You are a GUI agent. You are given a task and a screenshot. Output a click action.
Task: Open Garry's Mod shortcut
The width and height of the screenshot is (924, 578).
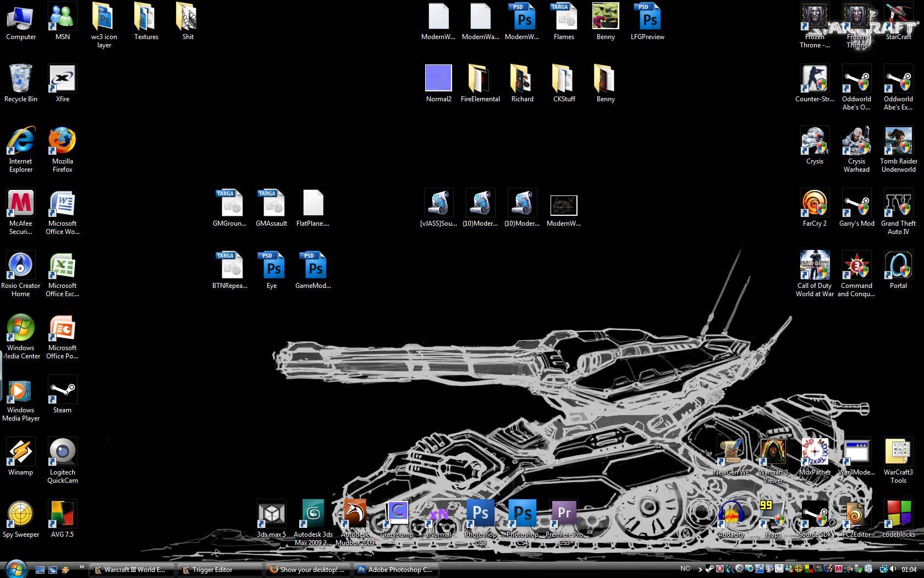(x=857, y=208)
